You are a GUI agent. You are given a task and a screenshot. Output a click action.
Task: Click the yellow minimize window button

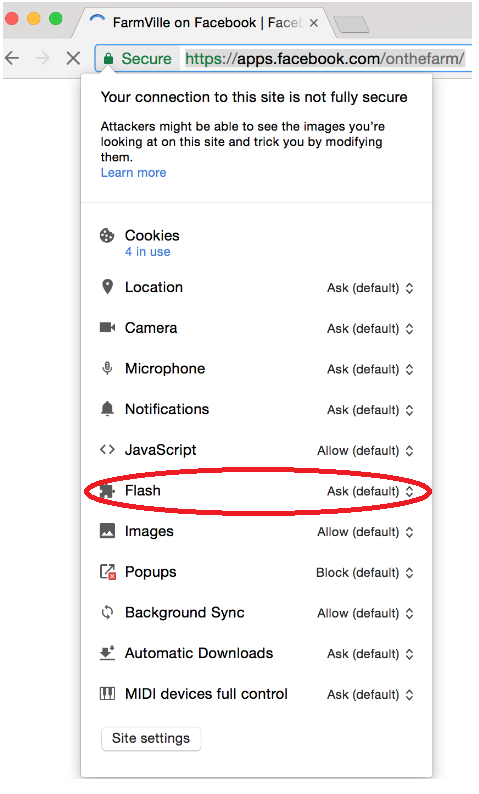[34, 19]
